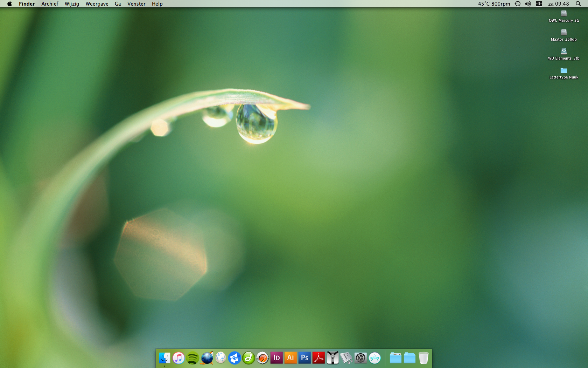Open the App Store dock icon

tap(374, 358)
